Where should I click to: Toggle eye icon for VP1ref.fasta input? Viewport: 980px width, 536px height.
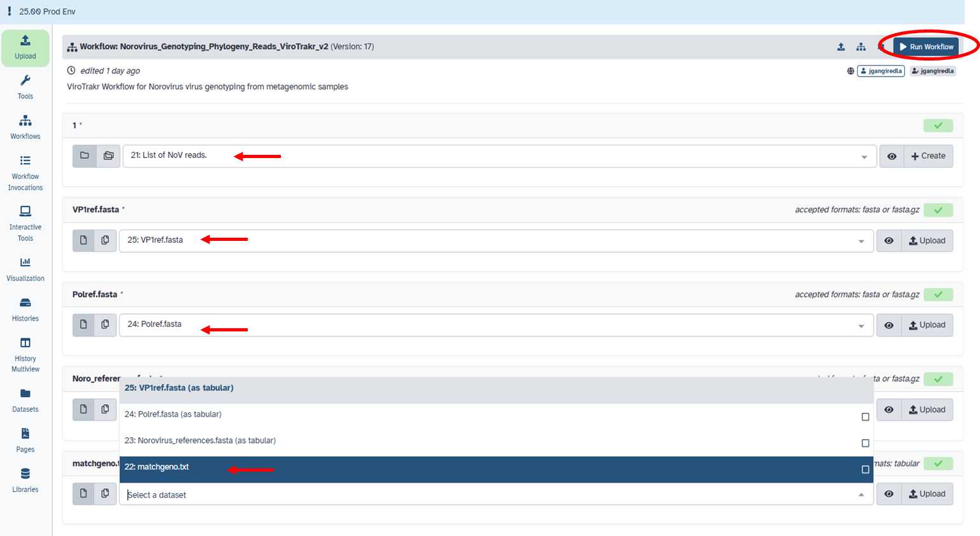point(889,241)
